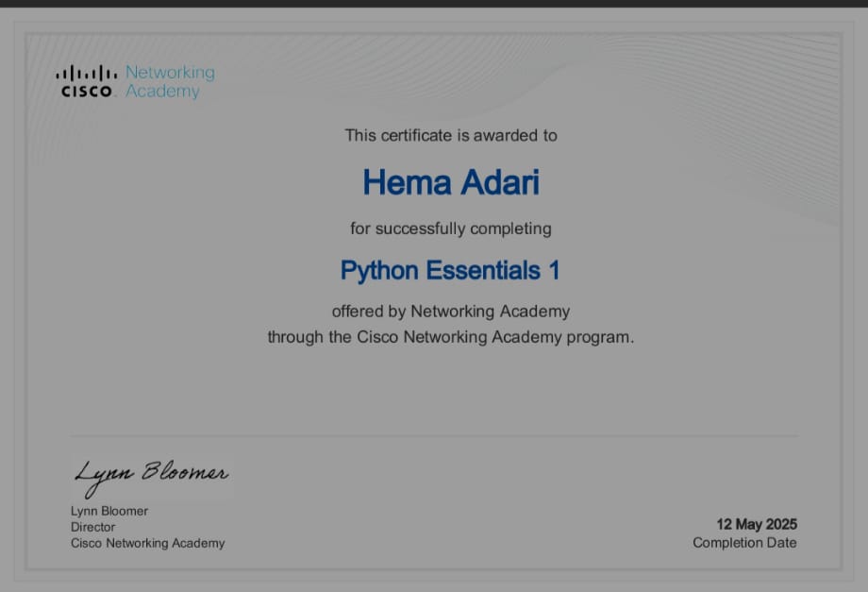The width and height of the screenshot is (868, 592).
Task: Click the printed name Lynn Bloomer
Action: click(109, 511)
